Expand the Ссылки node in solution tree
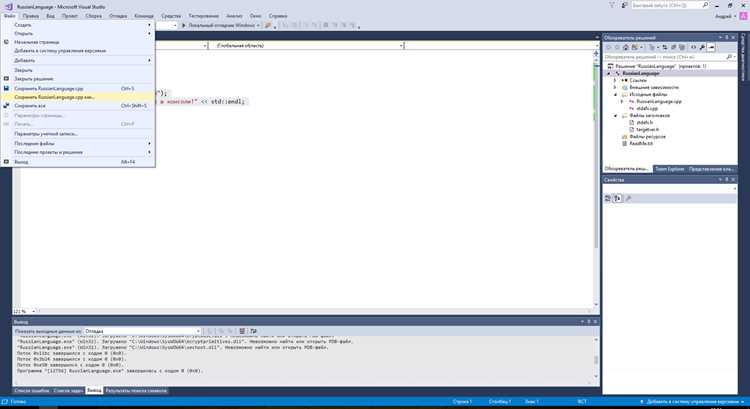The image size is (750, 409). point(615,80)
